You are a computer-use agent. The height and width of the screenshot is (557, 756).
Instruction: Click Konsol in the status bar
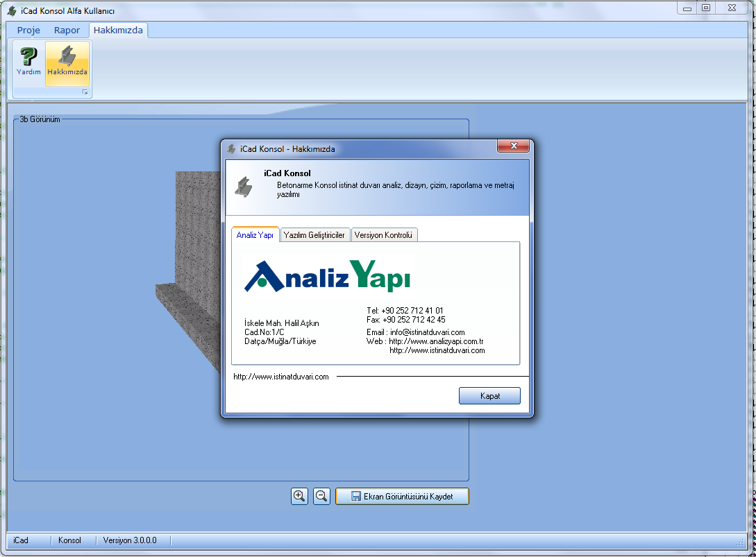click(x=69, y=540)
